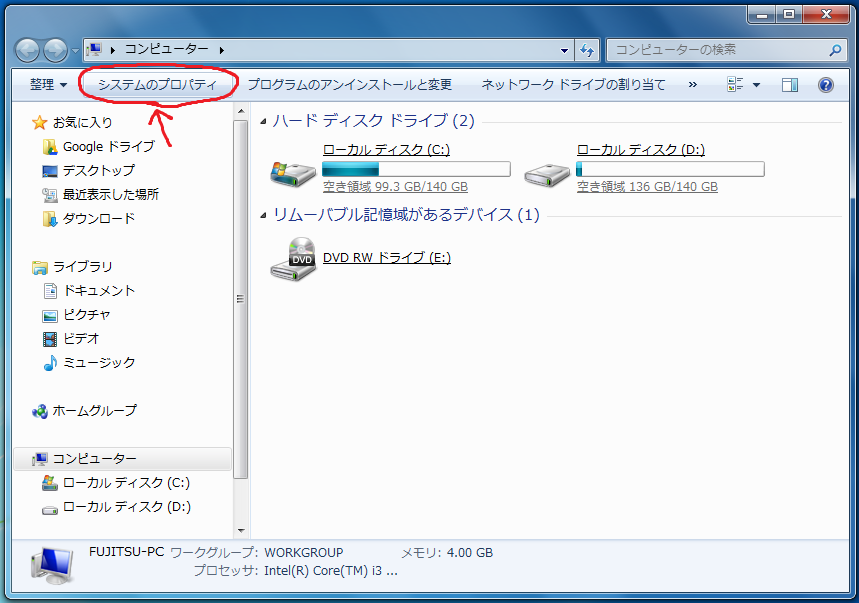Click the navigation pane scrollbar thumb

(x=240, y=299)
